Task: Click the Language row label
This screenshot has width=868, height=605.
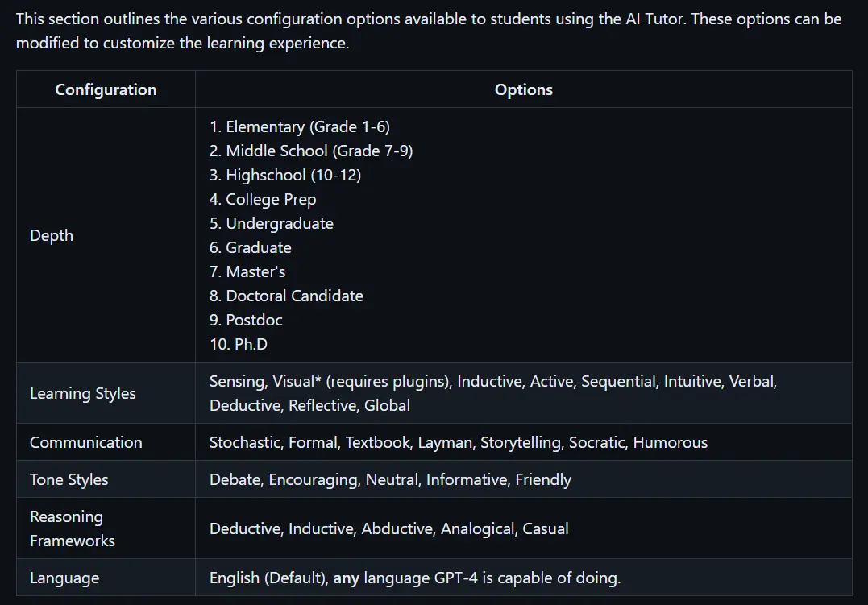Action: click(x=64, y=578)
